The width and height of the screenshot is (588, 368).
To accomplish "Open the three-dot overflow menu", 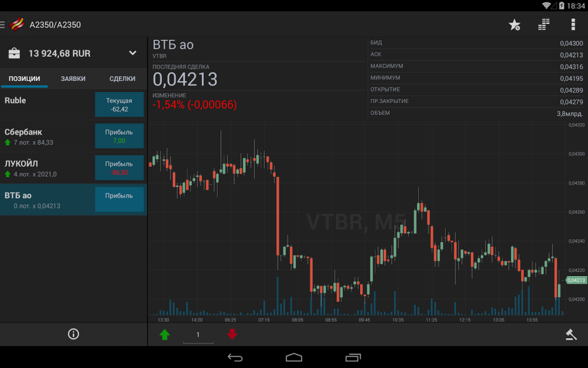I will [x=573, y=24].
